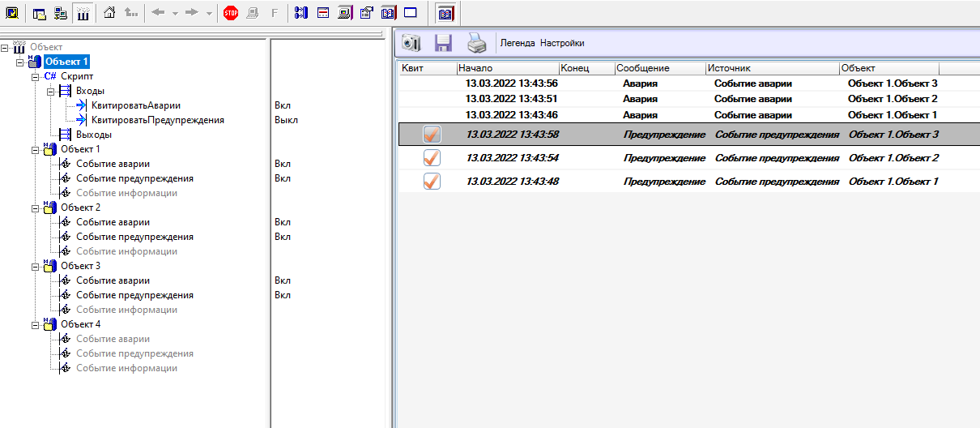
Task: Click the Вкл value of КвитироватьАварии
Action: 282,105
